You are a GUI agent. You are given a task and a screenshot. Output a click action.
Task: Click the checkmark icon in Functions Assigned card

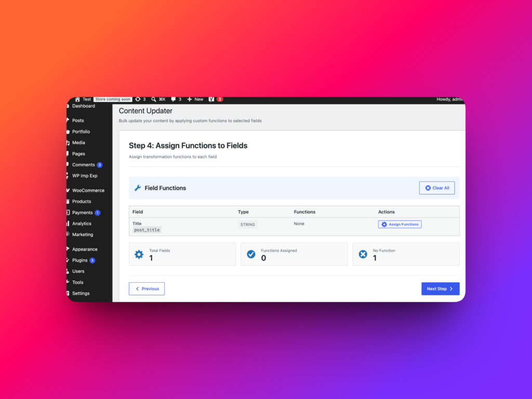251,254
